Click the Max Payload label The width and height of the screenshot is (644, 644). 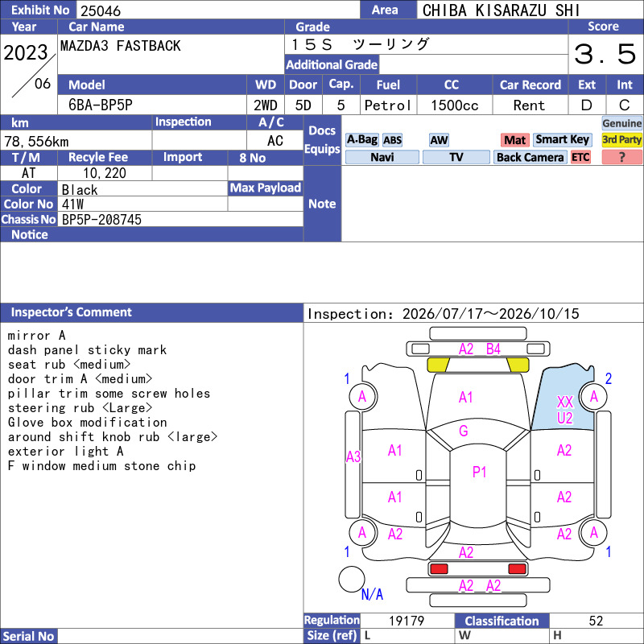pyautogui.click(x=266, y=188)
